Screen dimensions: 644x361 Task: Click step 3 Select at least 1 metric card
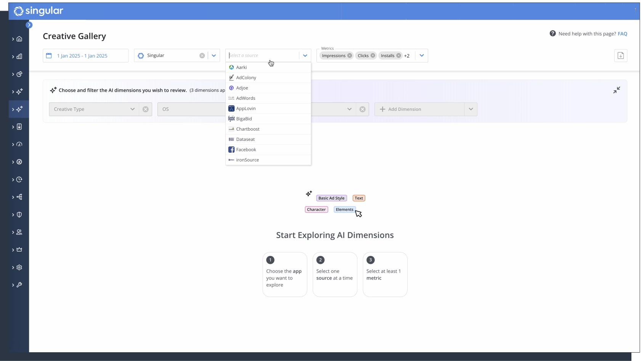(385, 275)
